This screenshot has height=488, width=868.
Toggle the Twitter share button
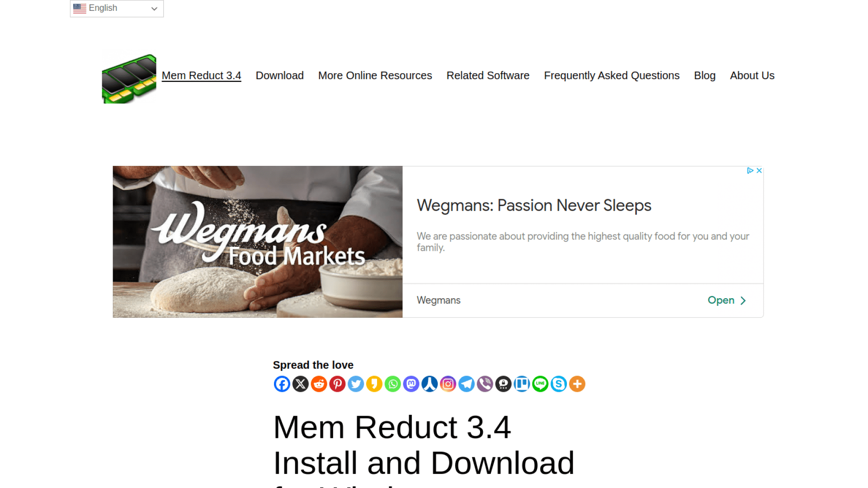355,384
